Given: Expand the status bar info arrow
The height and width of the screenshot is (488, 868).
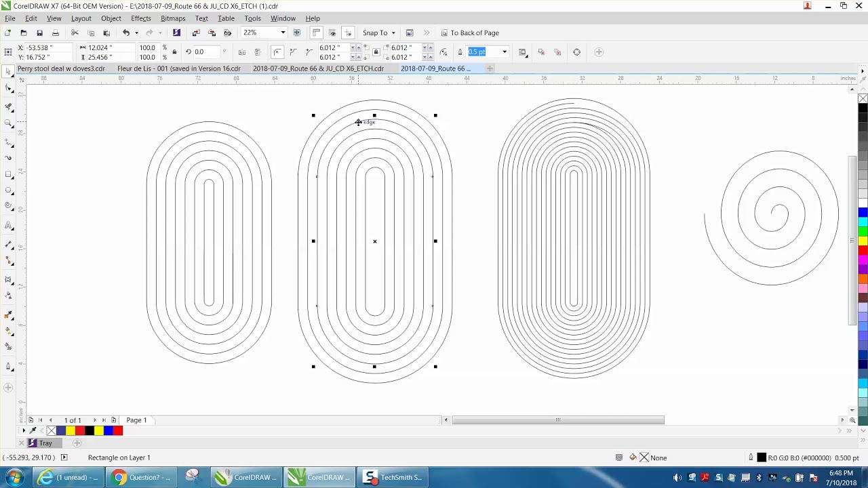Looking at the screenshot, I should pyautogui.click(x=64, y=457).
